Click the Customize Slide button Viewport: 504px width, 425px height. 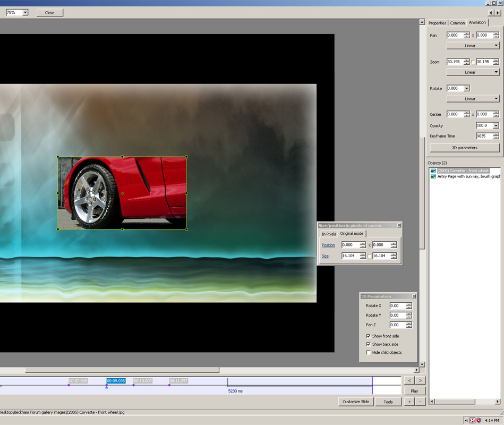356,402
